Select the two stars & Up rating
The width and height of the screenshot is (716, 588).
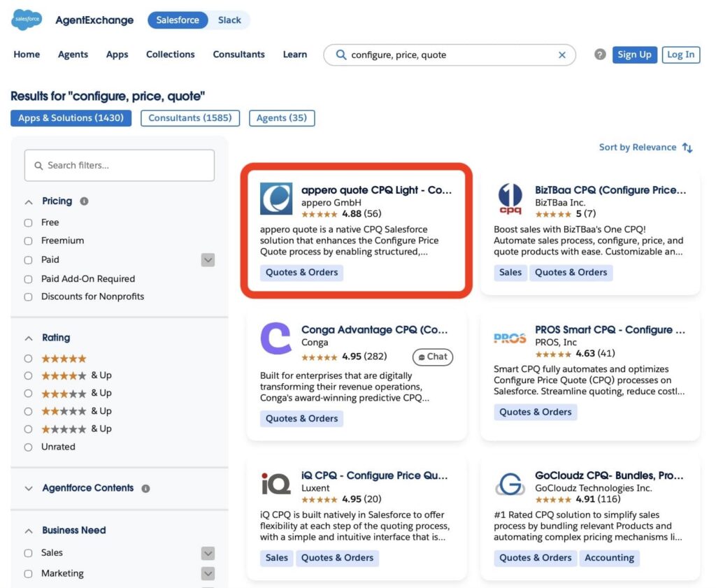coord(28,411)
